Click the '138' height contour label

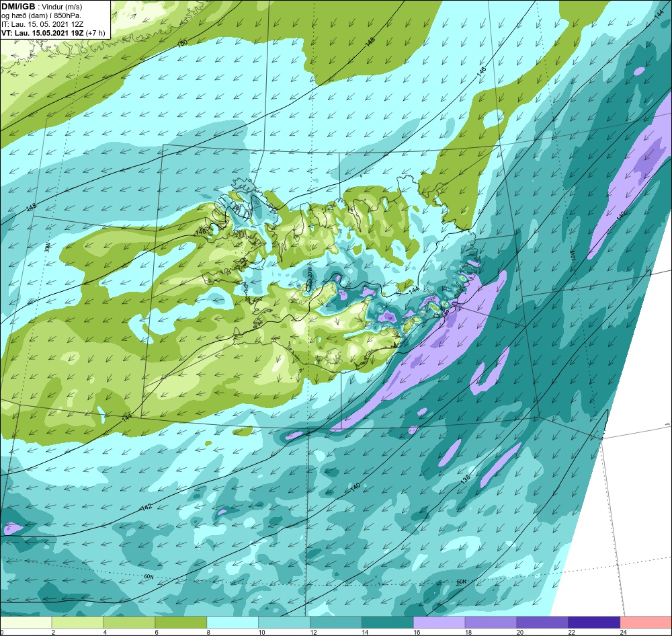466,479
